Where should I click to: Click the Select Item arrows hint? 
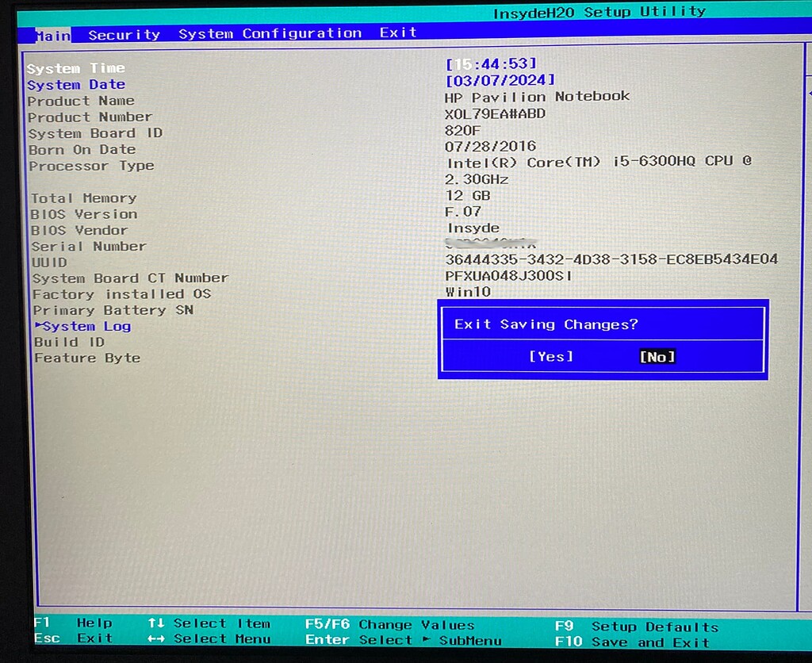click(209, 623)
